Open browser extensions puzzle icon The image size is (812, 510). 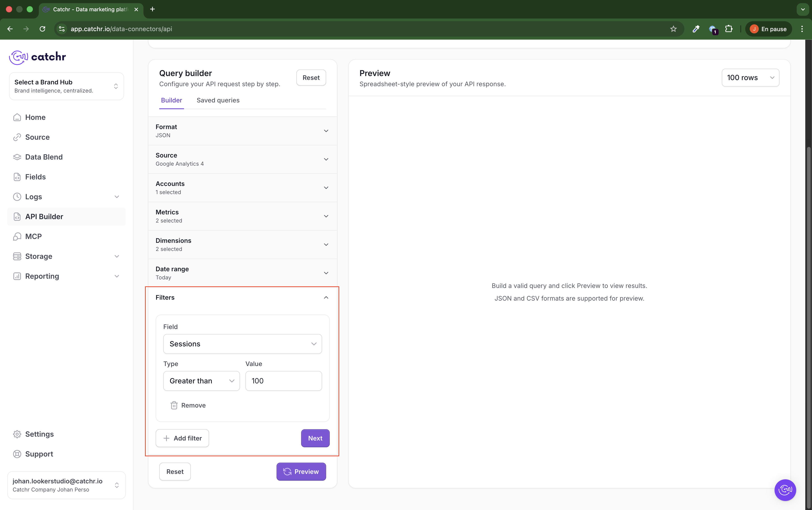[729, 29]
